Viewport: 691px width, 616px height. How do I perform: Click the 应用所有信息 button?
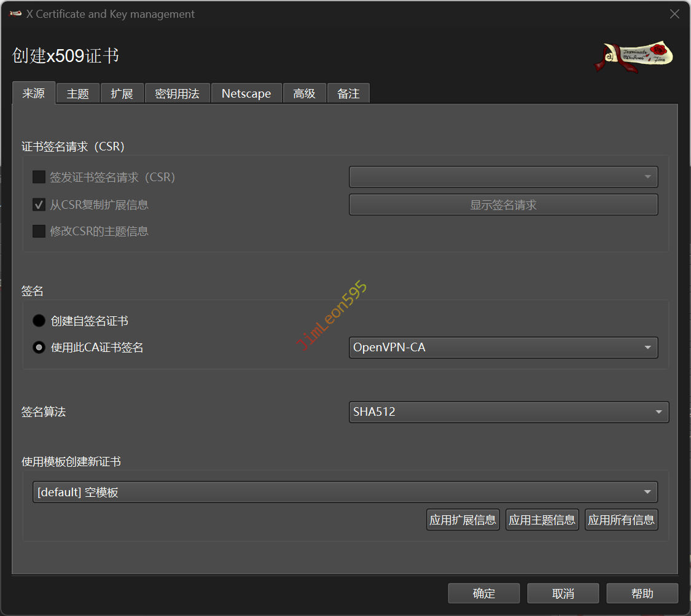pos(621,520)
